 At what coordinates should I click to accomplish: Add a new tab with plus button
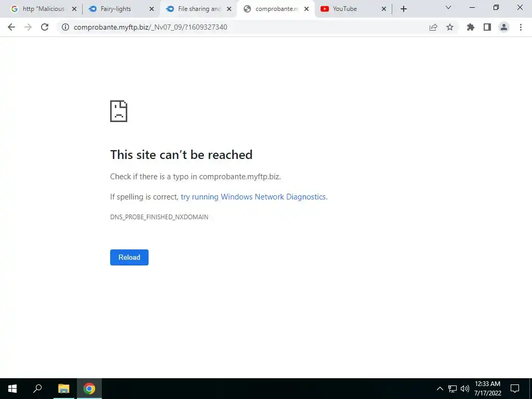click(403, 9)
